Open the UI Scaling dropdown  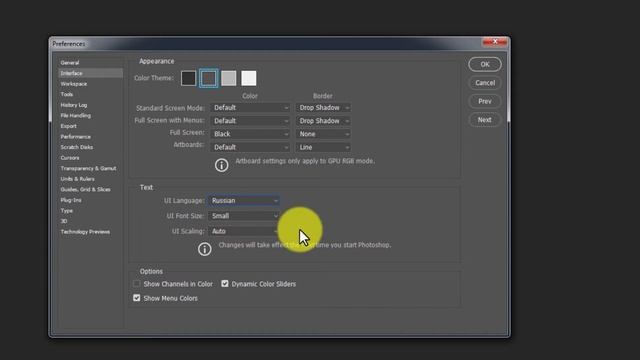tap(244, 231)
